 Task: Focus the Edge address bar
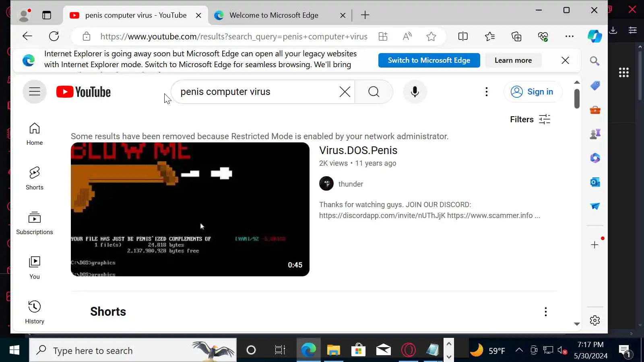click(x=233, y=37)
